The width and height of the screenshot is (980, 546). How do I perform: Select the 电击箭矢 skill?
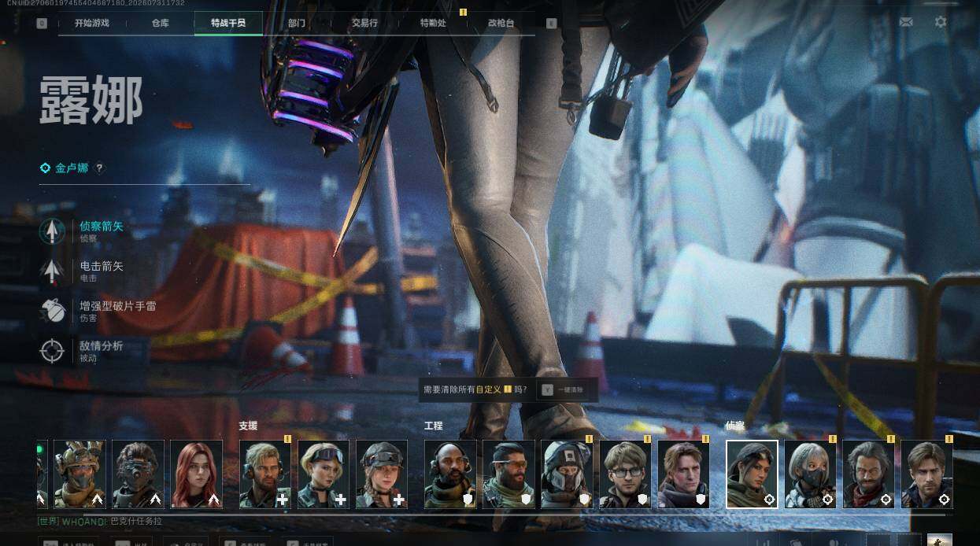[x=82, y=271]
